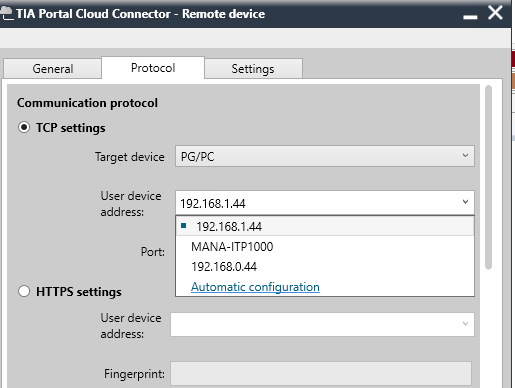Image resolution: width=515 pixels, height=388 pixels.
Task: Switch to the General tab
Action: [x=52, y=69]
